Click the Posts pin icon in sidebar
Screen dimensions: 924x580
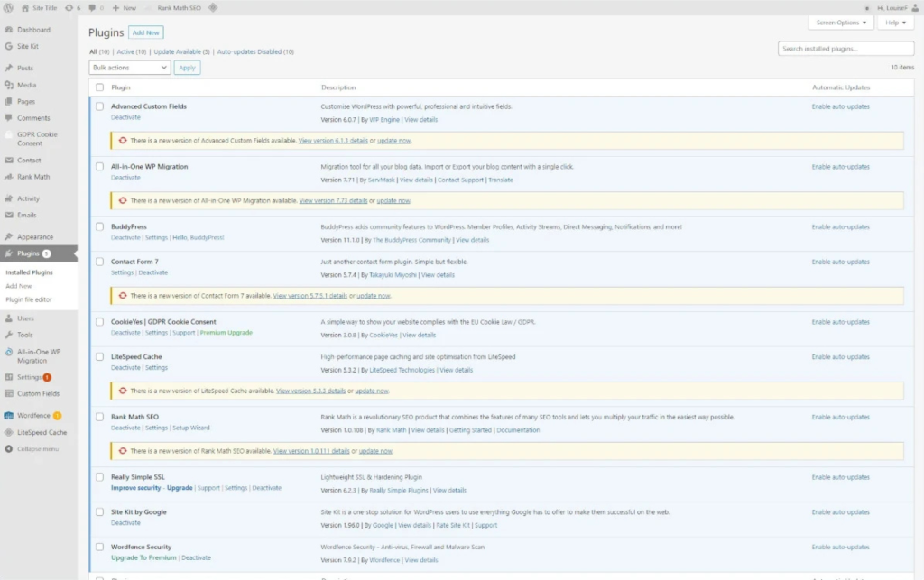click(x=9, y=68)
